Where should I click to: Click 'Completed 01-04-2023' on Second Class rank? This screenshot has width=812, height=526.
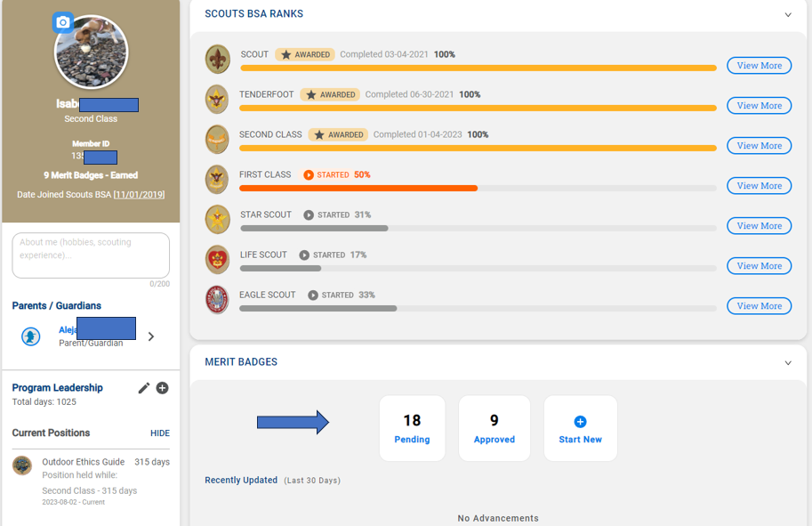click(x=417, y=134)
